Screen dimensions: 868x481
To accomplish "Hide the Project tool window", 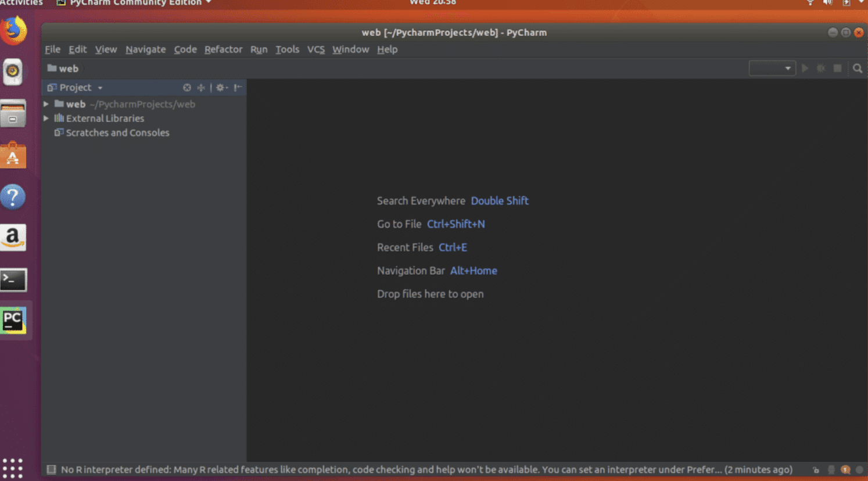I will tap(238, 88).
